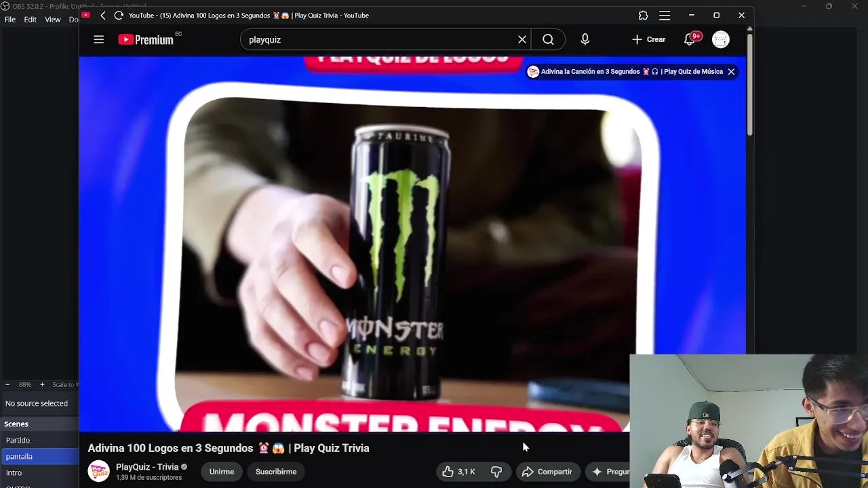Click the Suscribirme button
The height and width of the screenshot is (488, 868).
click(x=276, y=472)
